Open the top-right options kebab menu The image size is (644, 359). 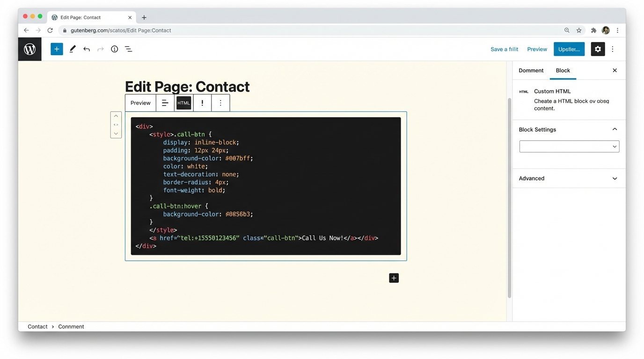[x=612, y=49]
